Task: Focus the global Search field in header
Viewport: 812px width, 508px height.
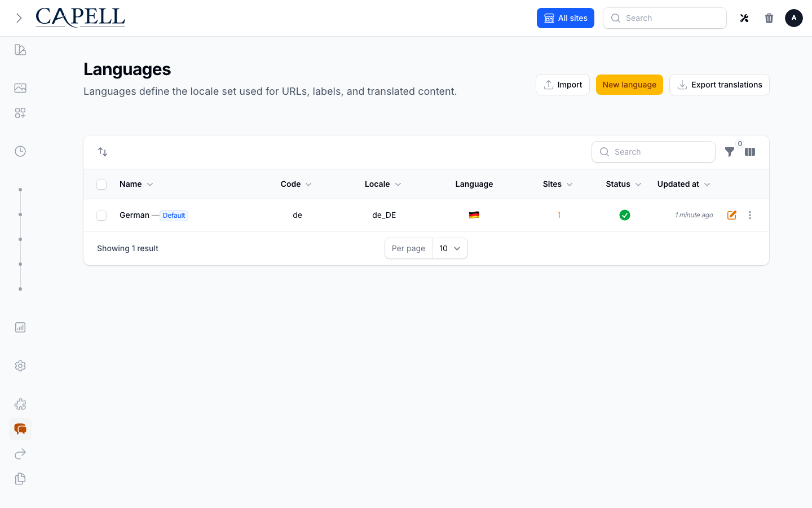Action: (x=665, y=18)
